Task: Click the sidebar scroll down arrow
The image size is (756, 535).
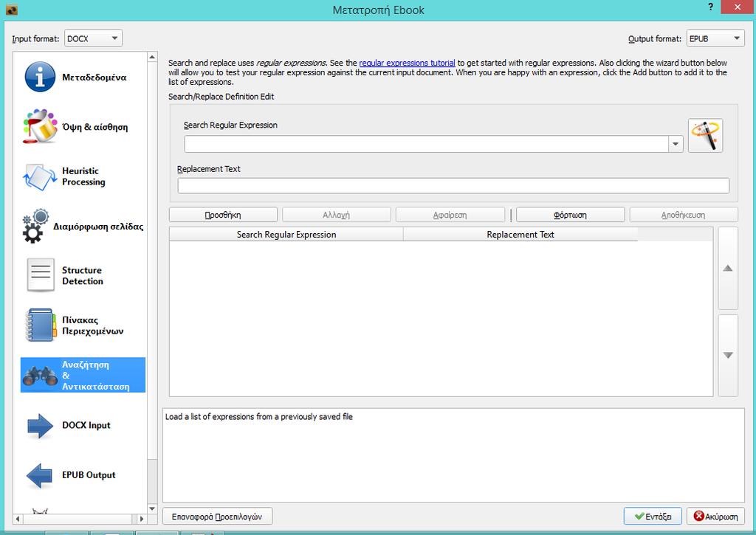Action: (152, 508)
